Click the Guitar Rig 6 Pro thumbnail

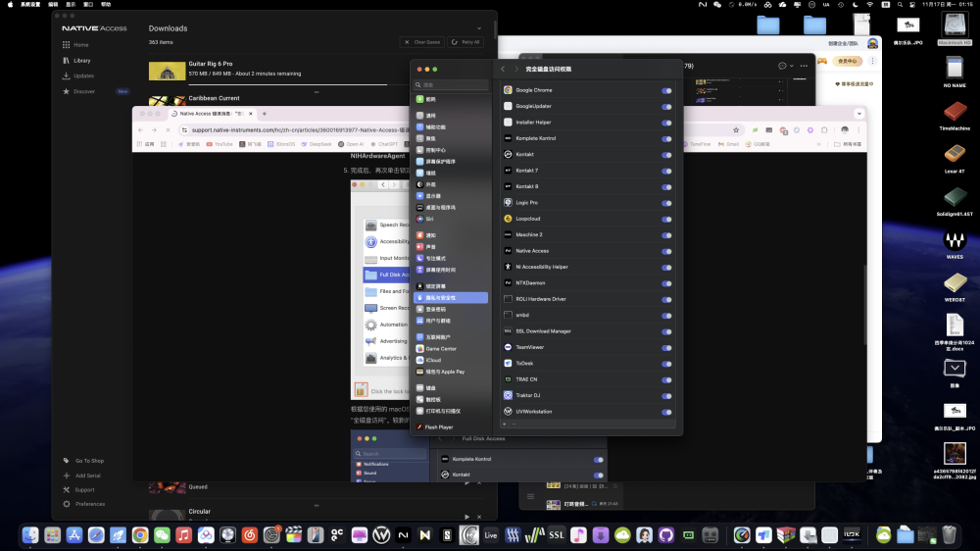tap(167, 71)
